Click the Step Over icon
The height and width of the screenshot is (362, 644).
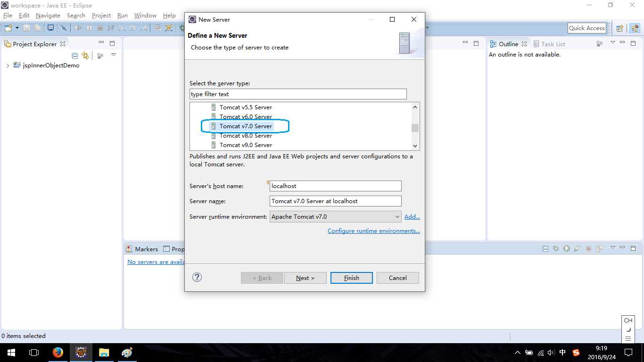coord(132,28)
